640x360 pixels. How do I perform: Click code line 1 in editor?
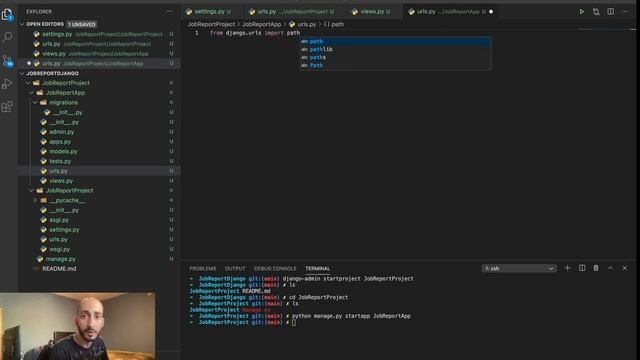click(255, 33)
